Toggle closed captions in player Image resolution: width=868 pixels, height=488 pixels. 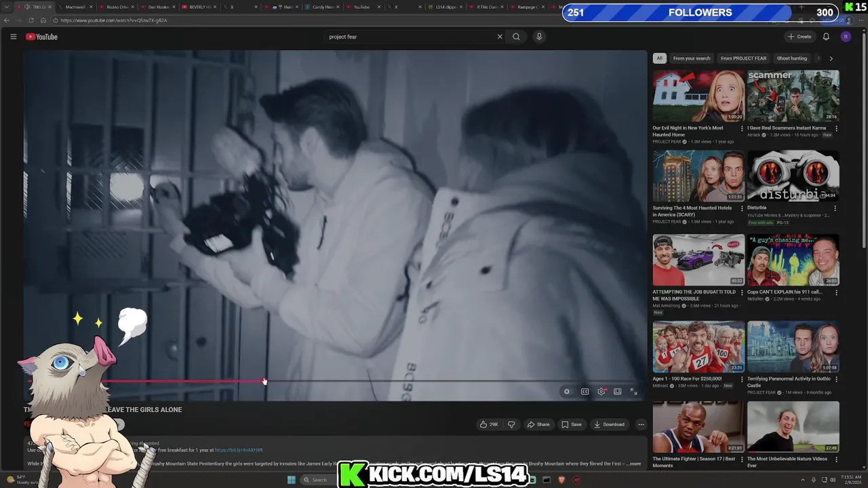tap(585, 392)
